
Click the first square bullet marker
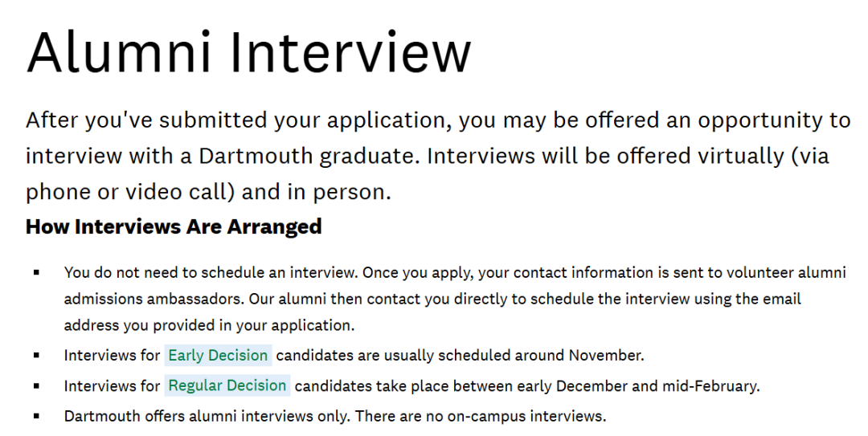(37, 273)
